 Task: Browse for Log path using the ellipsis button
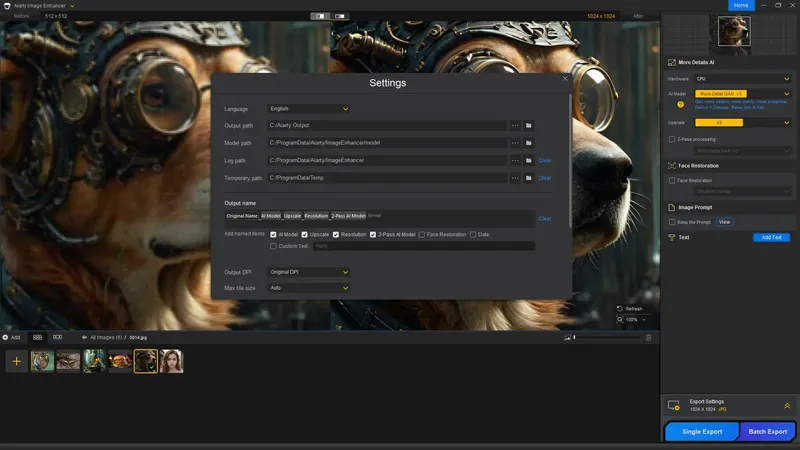coord(515,160)
